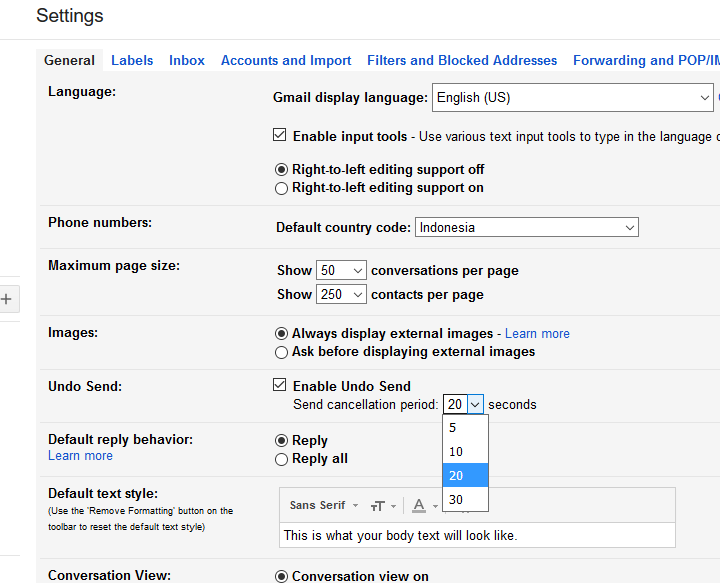Image resolution: width=720 pixels, height=583 pixels.
Task: Click the plus icon on the left edge
Action: (x=6, y=299)
